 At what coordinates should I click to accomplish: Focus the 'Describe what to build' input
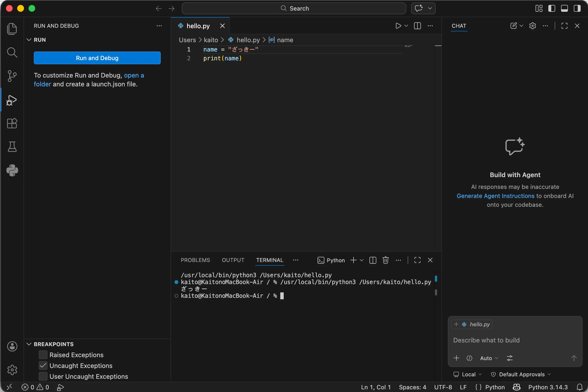pos(515,340)
